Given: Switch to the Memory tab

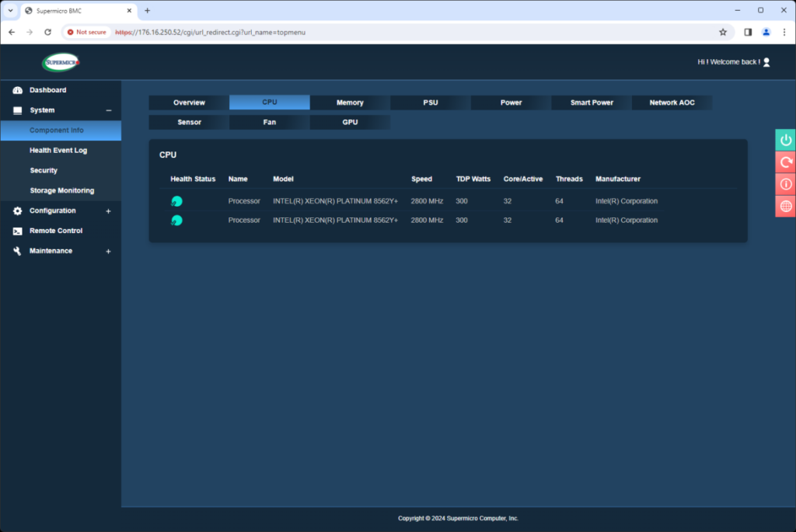Looking at the screenshot, I should (350, 103).
